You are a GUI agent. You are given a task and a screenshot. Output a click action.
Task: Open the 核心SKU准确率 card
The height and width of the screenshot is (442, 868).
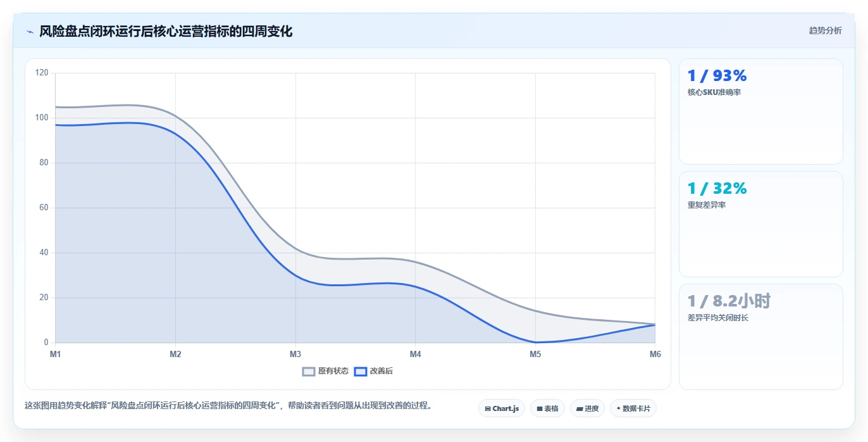click(761, 111)
